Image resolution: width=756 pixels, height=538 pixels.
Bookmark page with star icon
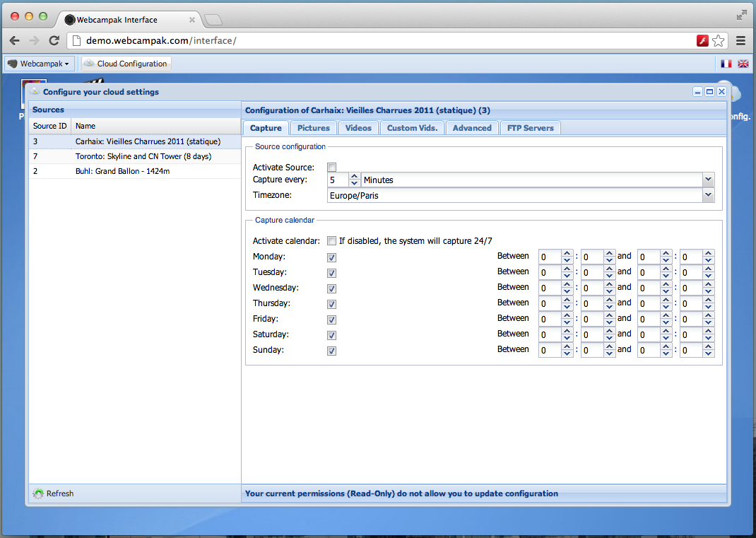click(719, 40)
